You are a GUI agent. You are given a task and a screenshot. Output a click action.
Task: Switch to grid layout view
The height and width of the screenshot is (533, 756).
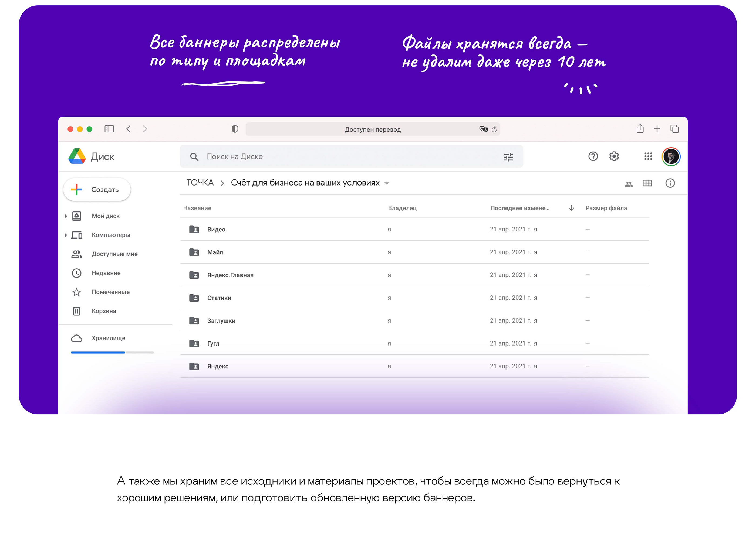click(x=647, y=183)
